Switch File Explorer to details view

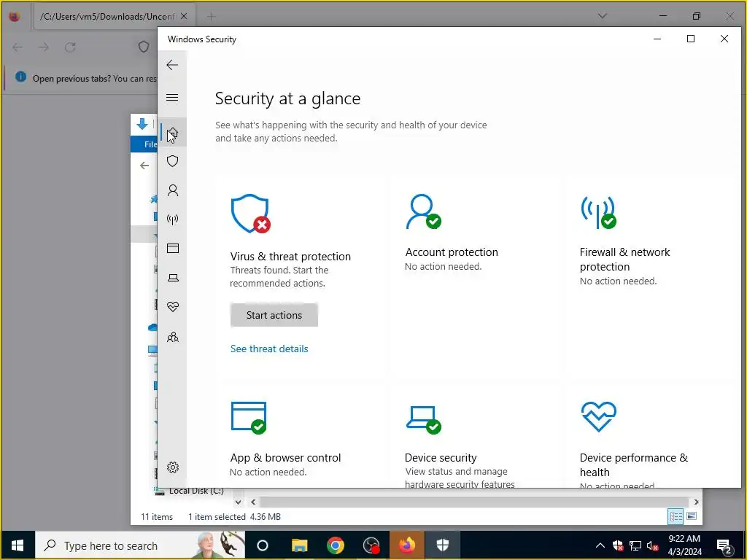click(676, 516)
